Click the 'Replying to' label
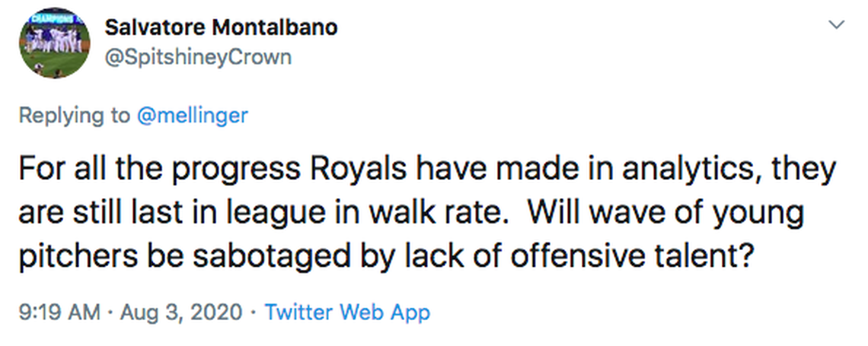This screenshot has height=346, width=868. pyautogui.click(x=74, y=115)
